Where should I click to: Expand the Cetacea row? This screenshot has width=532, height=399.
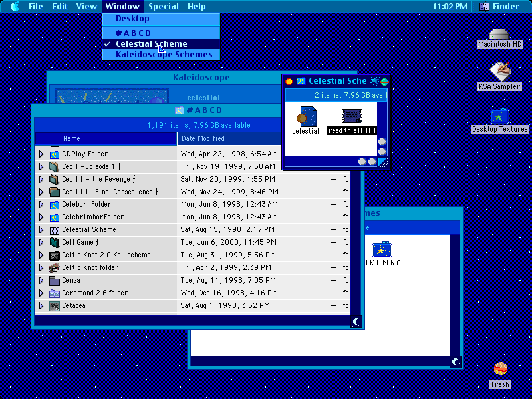tap(41, 306)
